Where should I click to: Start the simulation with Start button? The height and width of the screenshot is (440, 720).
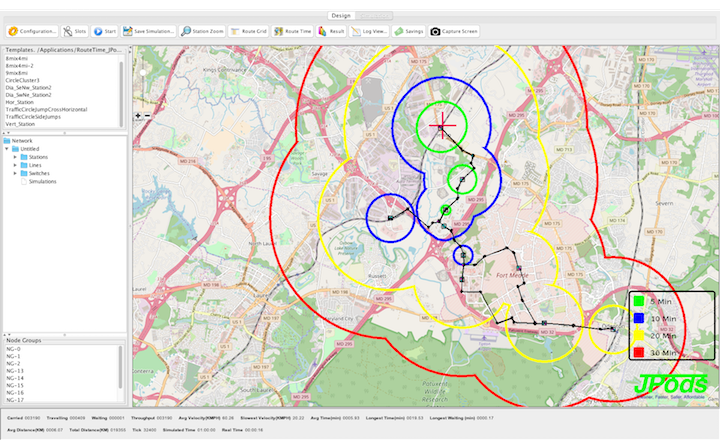[x=105, y=31]
